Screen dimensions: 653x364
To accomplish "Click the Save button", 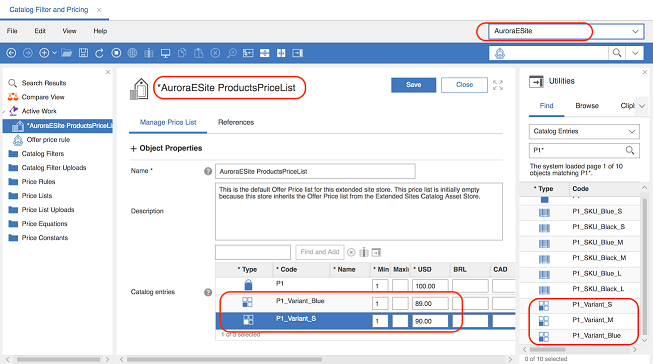I will [x=414, y=85].
